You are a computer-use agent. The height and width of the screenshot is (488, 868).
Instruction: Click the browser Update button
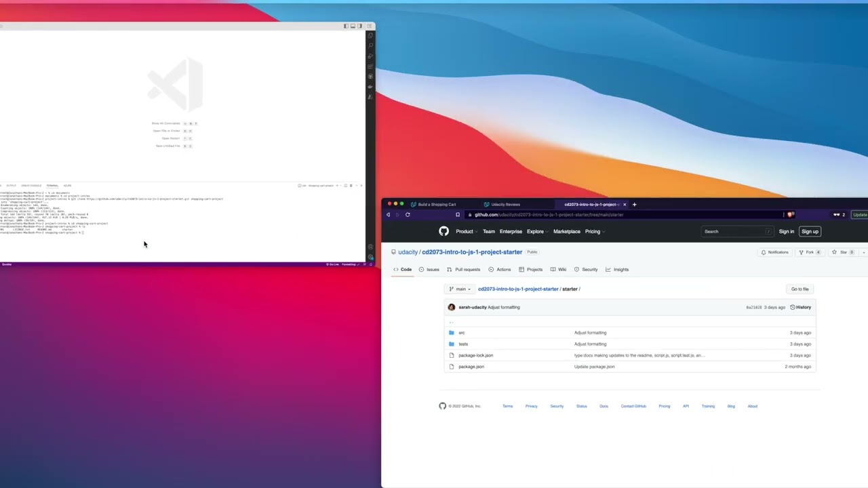[x=860, y=215]
